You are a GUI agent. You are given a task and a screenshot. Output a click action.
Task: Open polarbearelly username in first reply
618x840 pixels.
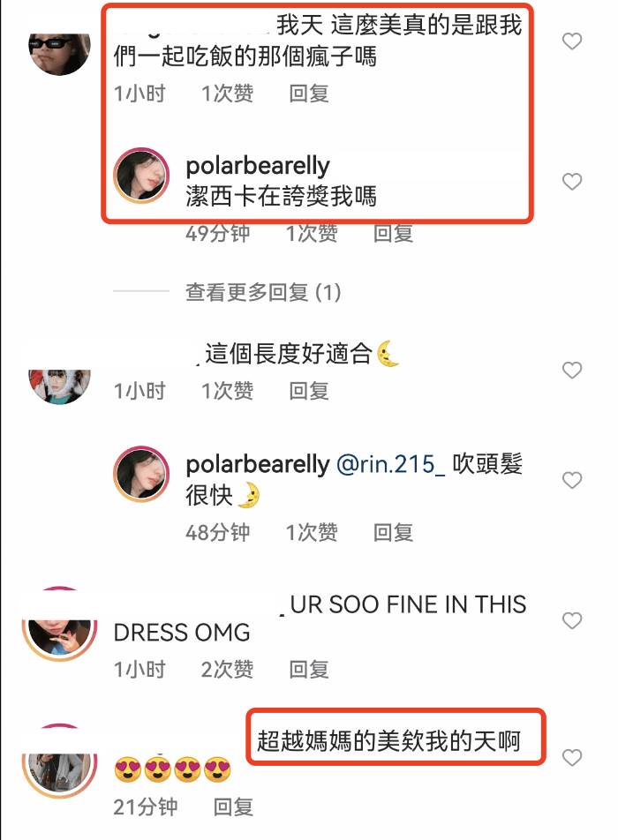click(257, 166)
